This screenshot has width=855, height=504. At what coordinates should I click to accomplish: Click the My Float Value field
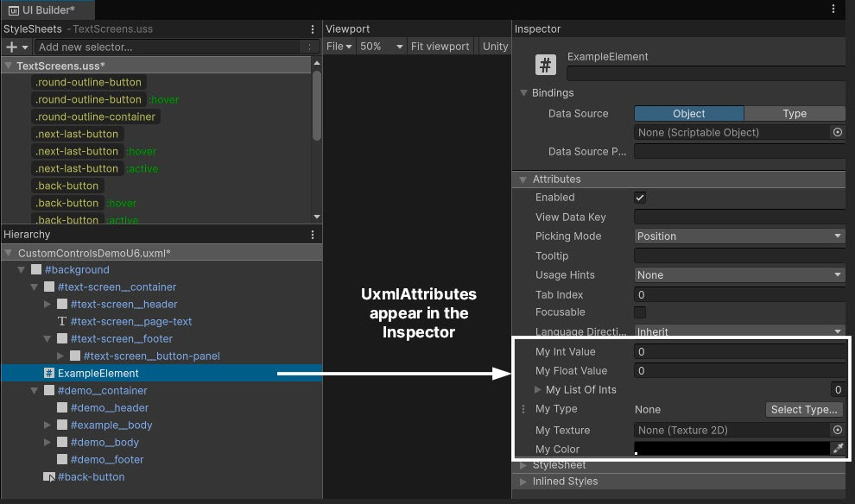739,370
